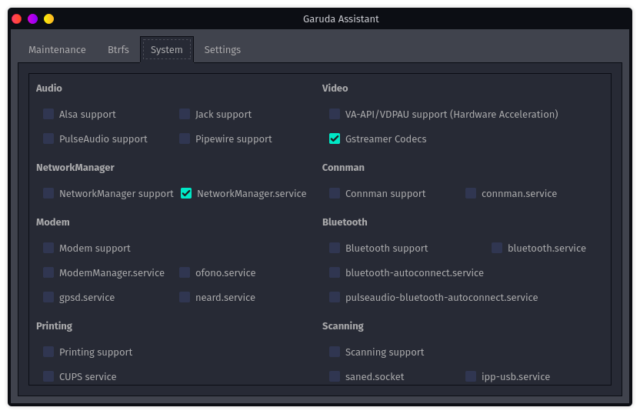Image resolution: width=640 pixels, height=414 pixels.
Task: Uncheck Gstreamer Codecs
Action: pyautogui.click(x=335, y=139)
